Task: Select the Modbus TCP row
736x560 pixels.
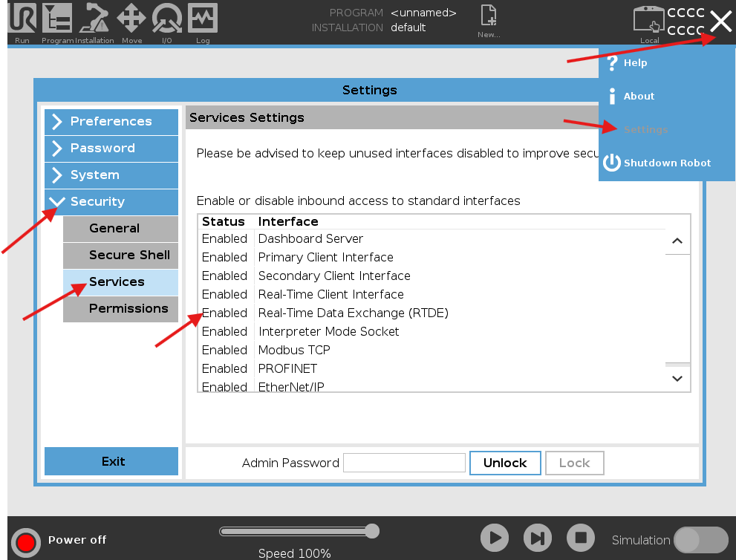Action: tap(431, 350)
